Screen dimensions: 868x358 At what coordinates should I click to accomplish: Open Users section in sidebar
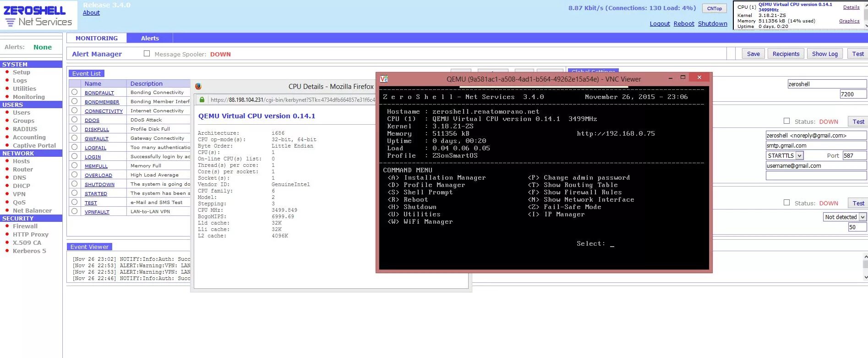point(22,112)
